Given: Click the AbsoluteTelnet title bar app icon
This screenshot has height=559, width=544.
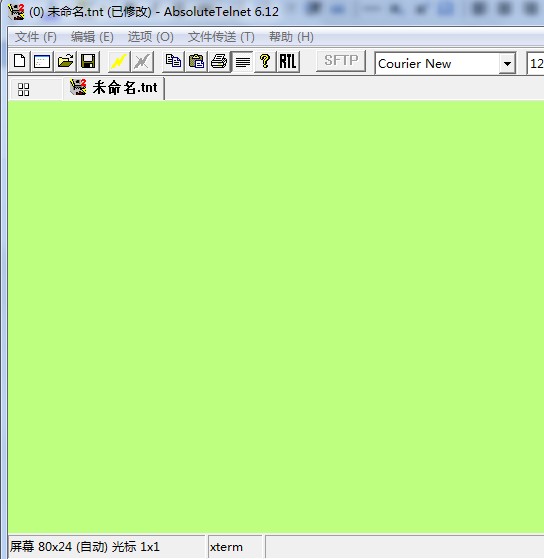Looking at the screenshot, I should [16, 11].
